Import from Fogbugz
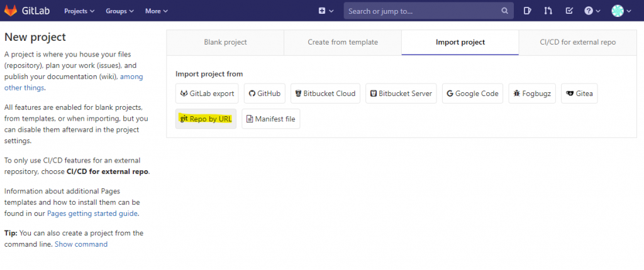The image size is (644, 270). 532,94
